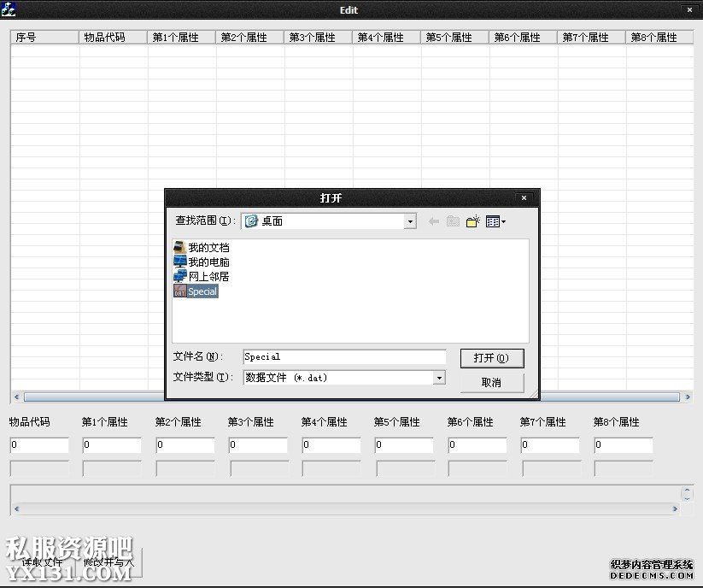Click the 物品代码 column header
Viewport: 703px width, 588px height.
[113, 38]
